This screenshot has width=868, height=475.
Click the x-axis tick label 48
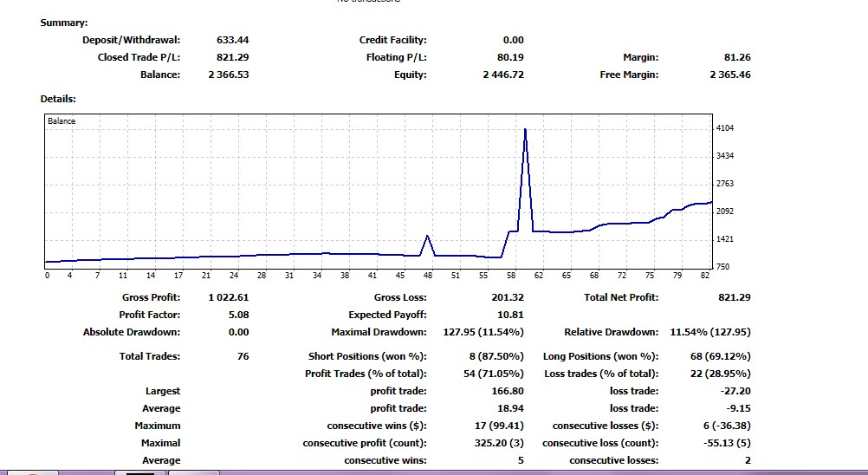[x=427, y=275]
